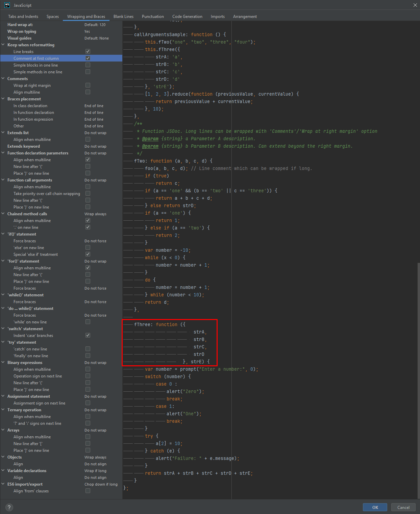Disable 'Special else if treatment'
Viewport: 420px width, 514px height.
coord(88,254)
